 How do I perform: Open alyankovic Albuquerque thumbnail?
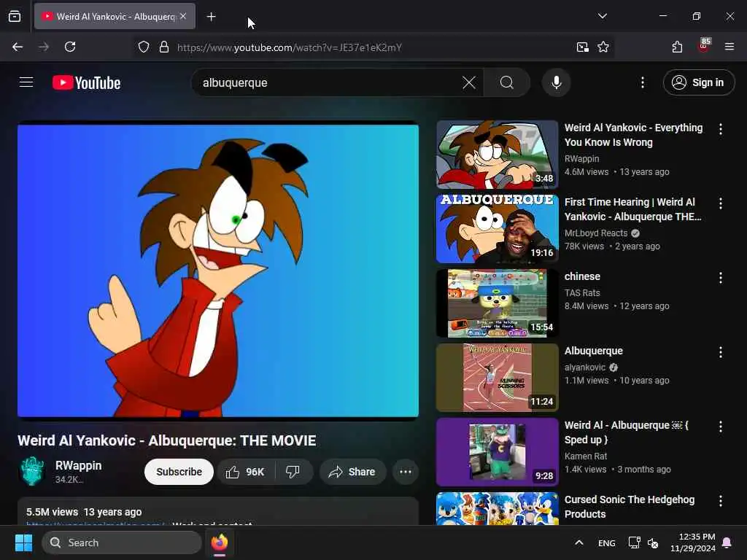(x=497, y=377)
